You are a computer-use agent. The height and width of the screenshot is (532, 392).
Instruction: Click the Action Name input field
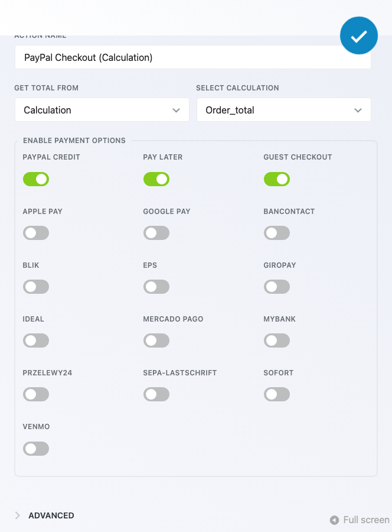pos(193,57)
